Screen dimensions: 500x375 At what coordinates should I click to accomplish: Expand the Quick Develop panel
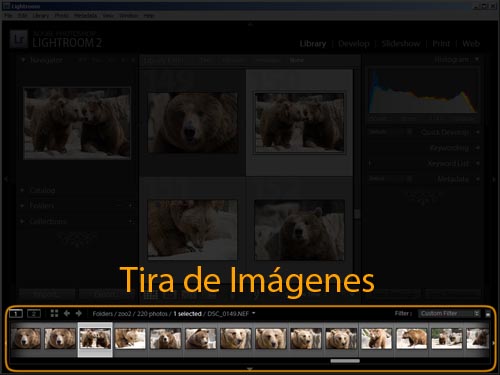tap(478, 132)
